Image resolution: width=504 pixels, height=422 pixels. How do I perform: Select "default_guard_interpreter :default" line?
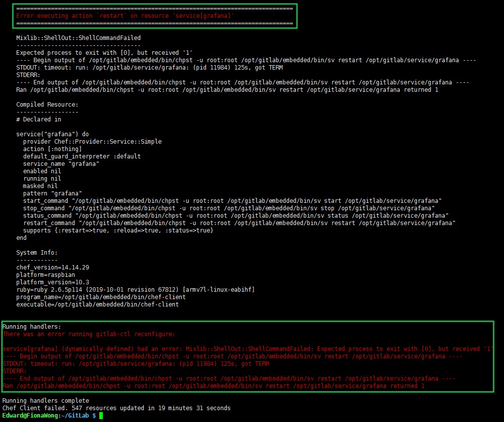pos(82,156)
